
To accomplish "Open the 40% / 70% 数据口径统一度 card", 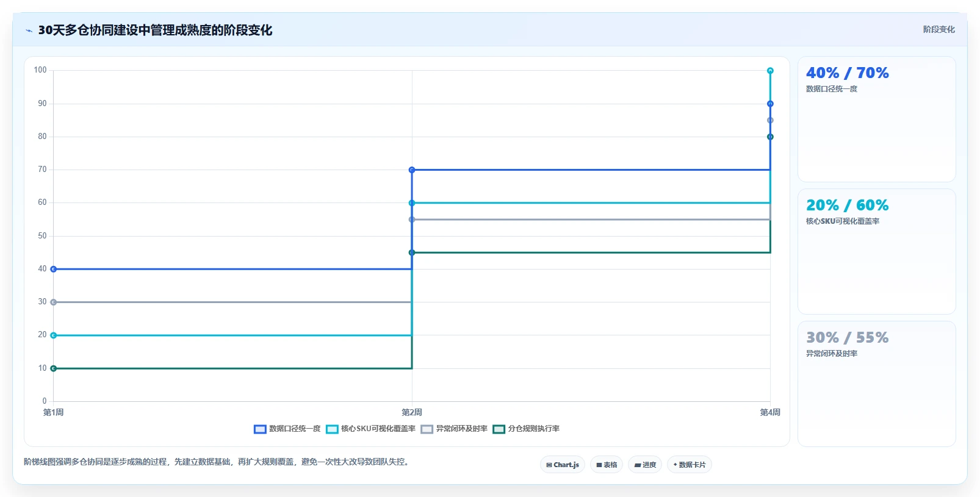I will pyautogui.click(x=877, y=119).
